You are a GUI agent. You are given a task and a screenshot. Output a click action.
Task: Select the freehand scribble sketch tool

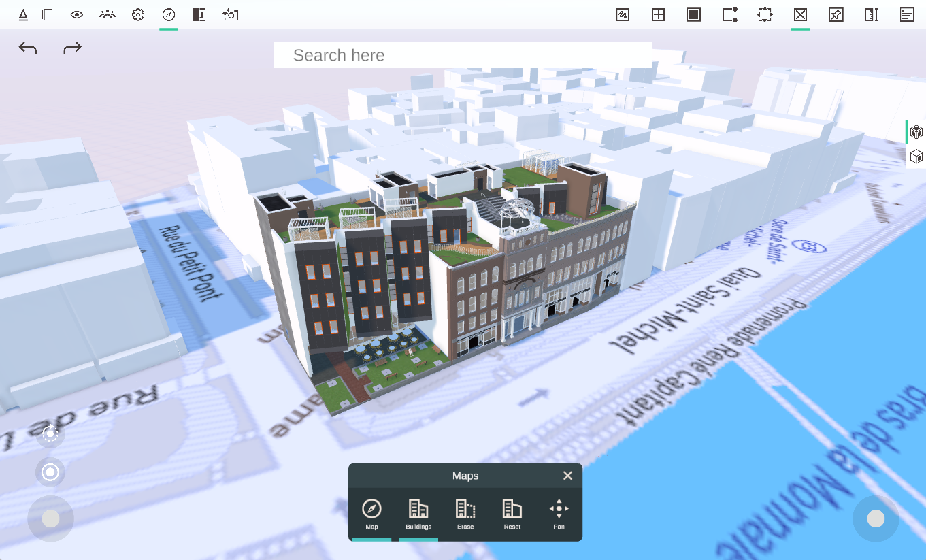click(623, 14)
